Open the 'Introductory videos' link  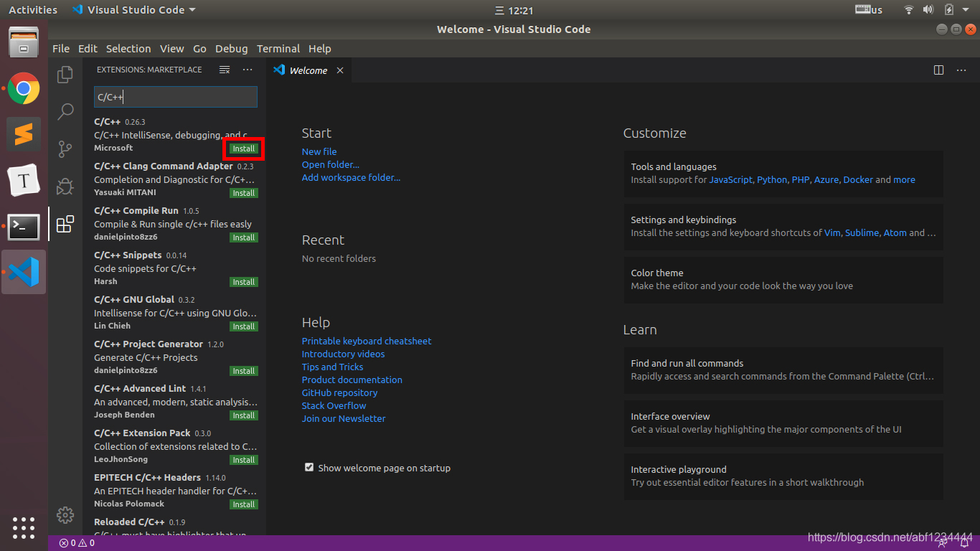point(343,354)
